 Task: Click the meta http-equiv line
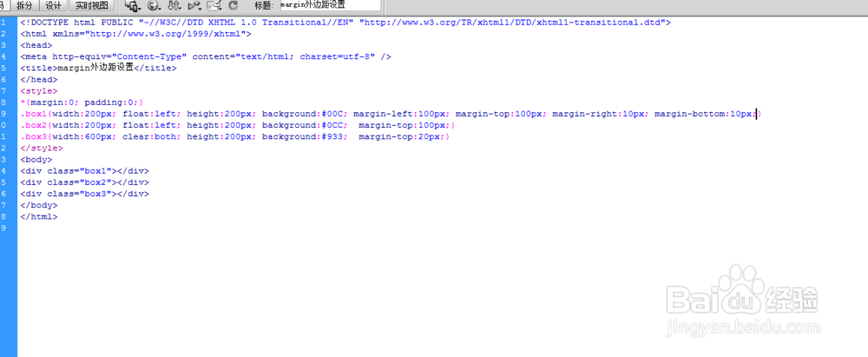coord(206,56)
